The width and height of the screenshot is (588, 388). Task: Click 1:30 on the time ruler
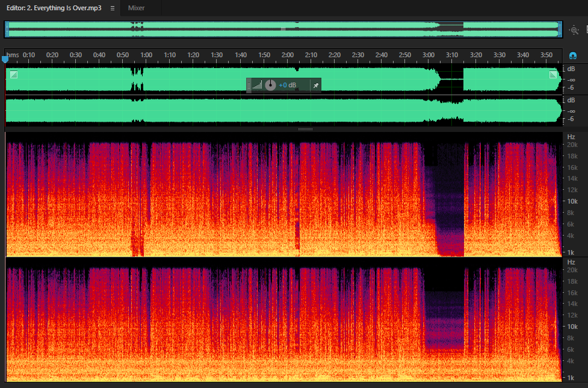(x=217, y=55)
